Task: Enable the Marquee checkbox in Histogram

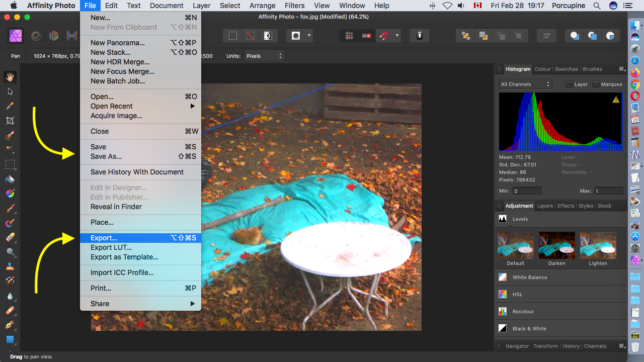Action: [596, 84]
